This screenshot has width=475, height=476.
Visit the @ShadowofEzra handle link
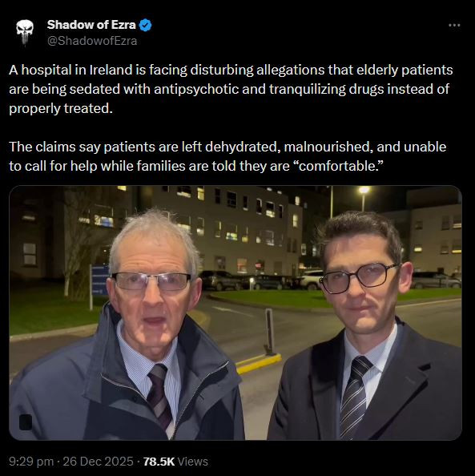(x=92, y=41)
